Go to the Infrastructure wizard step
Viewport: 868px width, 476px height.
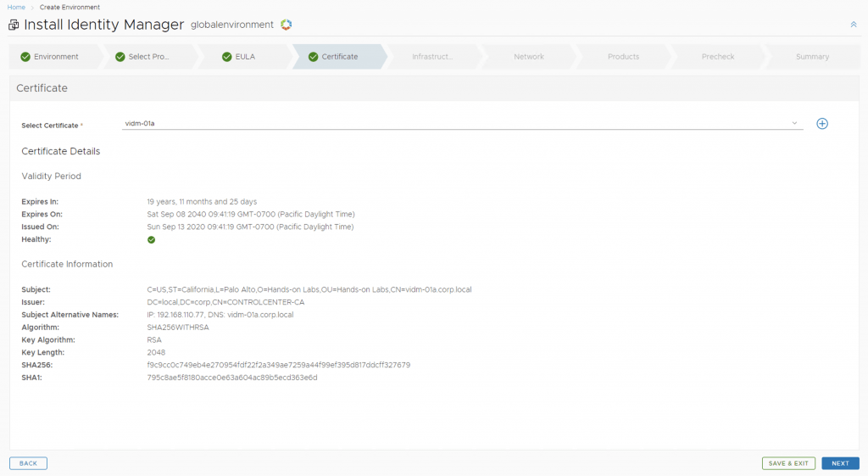pyautogui.click(x=432, y=57)
